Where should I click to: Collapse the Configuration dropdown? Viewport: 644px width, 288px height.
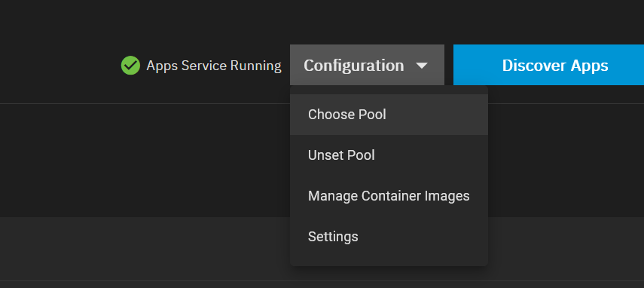pos(367,65)
